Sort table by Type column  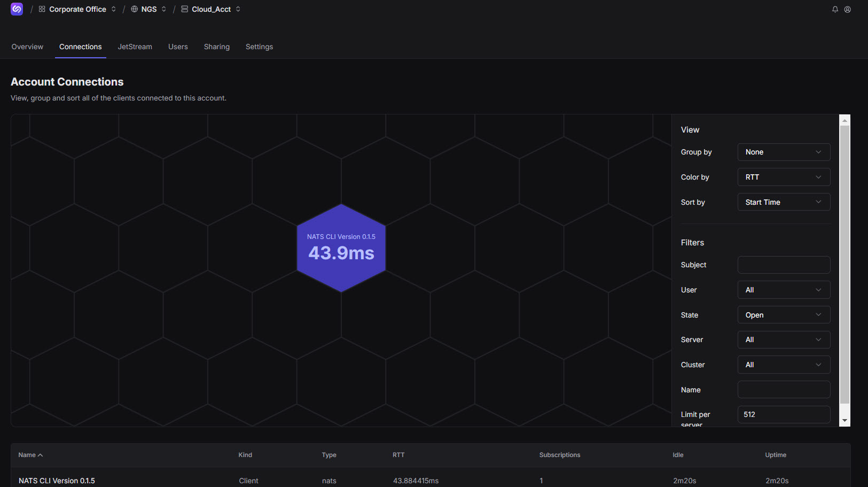click(329, 455)
